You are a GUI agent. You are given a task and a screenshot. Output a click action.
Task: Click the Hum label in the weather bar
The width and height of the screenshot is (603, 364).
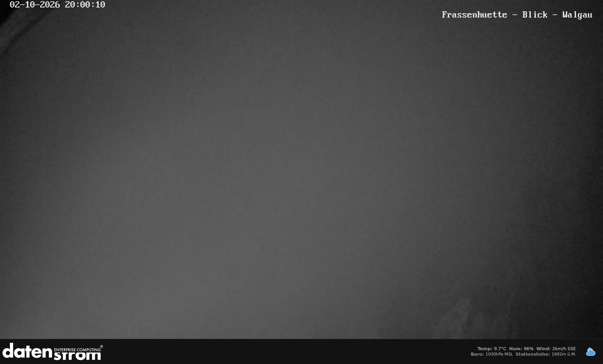pos(515,349)
